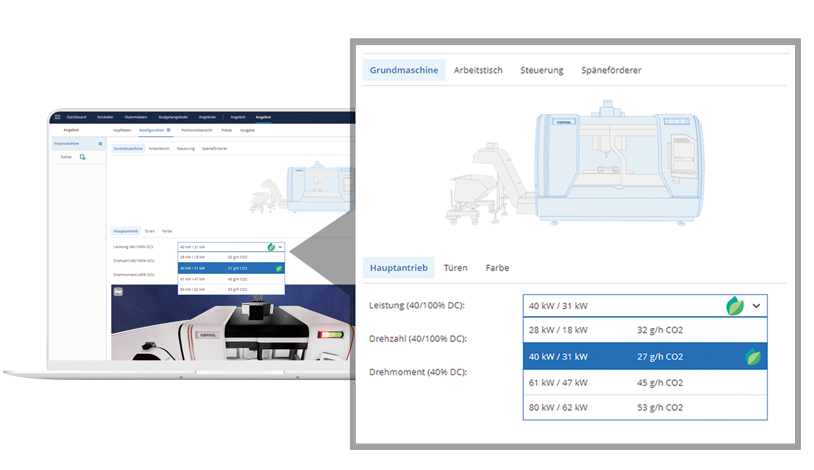This screenshot has width=814, height=470.
Task: Open the Farbe sub-tab
Action: coord(497,268)
